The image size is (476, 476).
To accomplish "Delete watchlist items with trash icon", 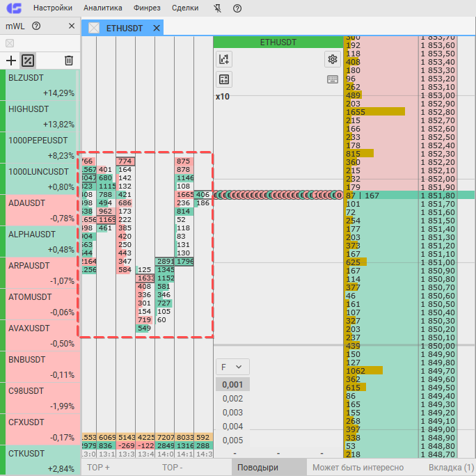I will click(x=69, y=61).
